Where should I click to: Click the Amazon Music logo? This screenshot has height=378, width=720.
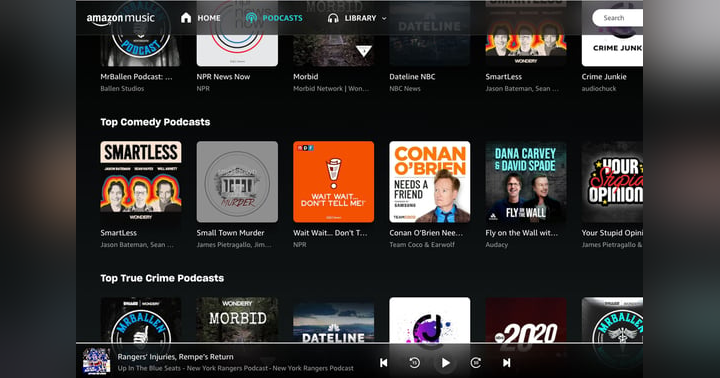121,19
